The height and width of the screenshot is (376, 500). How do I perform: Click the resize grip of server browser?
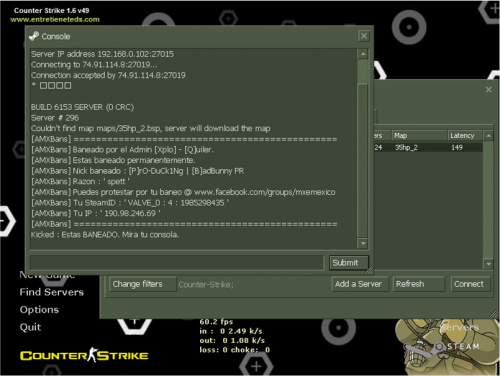(x=493, y=313)
